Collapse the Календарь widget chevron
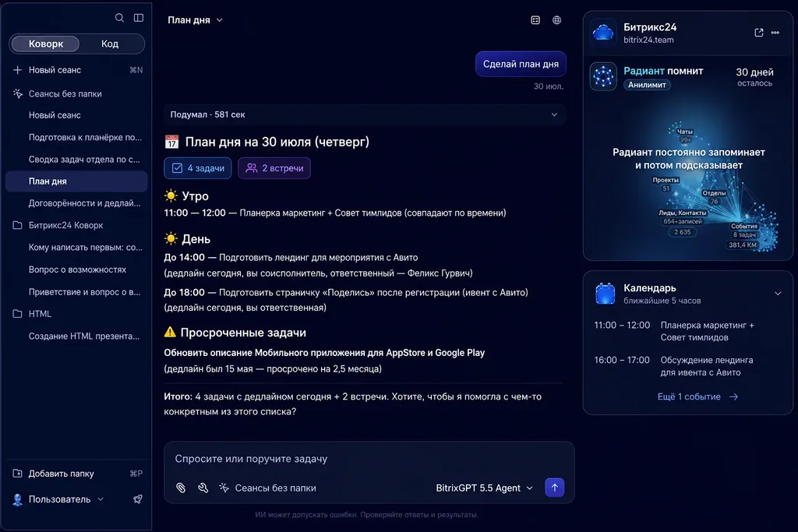 point(778,294)
